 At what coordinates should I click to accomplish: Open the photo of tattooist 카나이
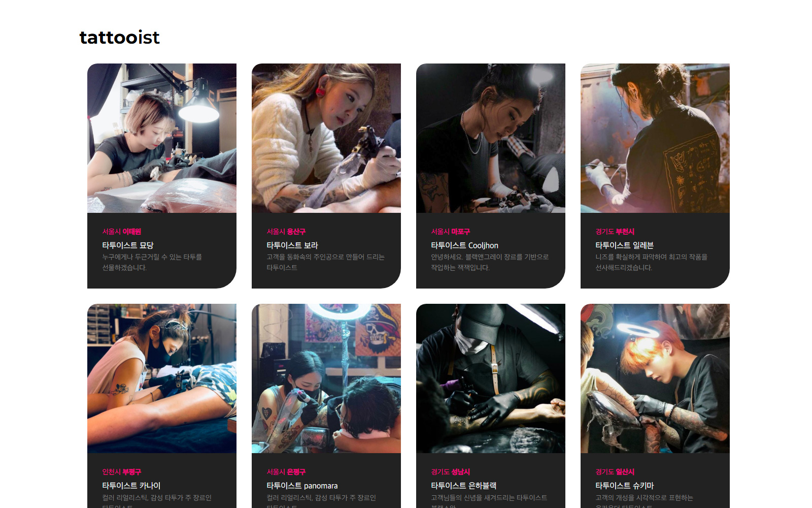(162, 378)
